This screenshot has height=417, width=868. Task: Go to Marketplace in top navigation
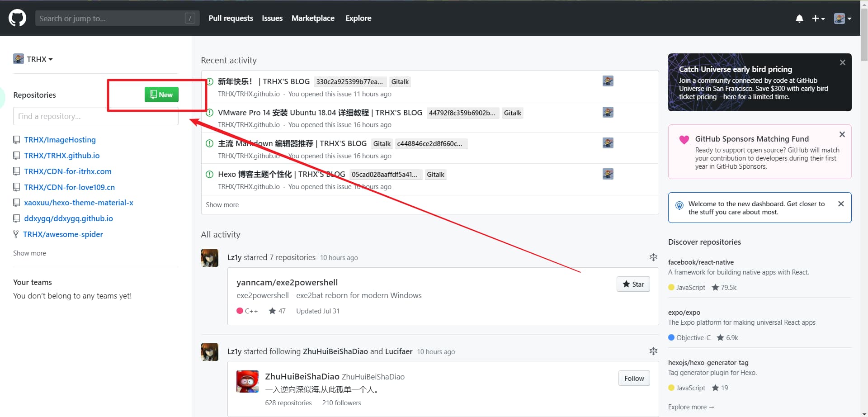coord(313,18)
